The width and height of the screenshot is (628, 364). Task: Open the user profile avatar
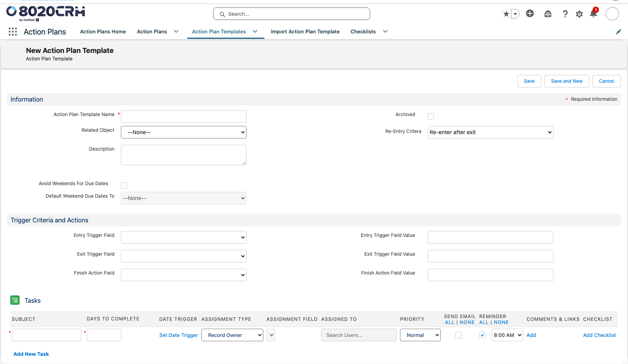[612, 14]
